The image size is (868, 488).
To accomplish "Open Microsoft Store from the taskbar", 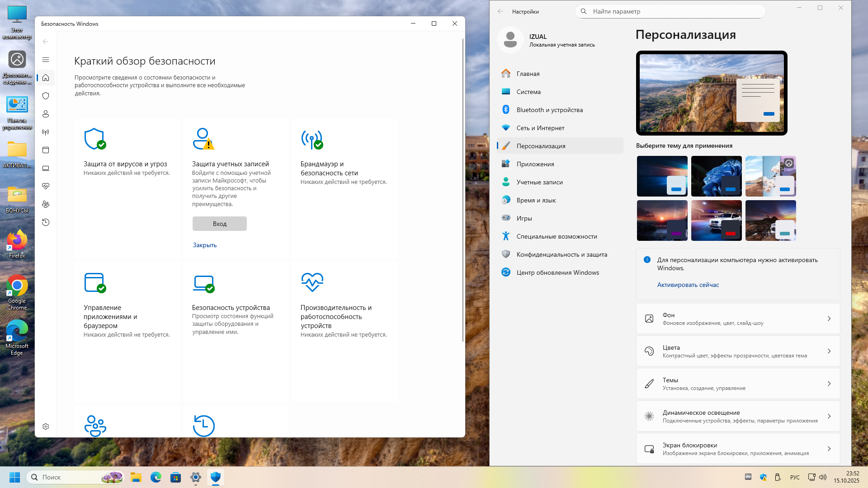I will 175,477.
